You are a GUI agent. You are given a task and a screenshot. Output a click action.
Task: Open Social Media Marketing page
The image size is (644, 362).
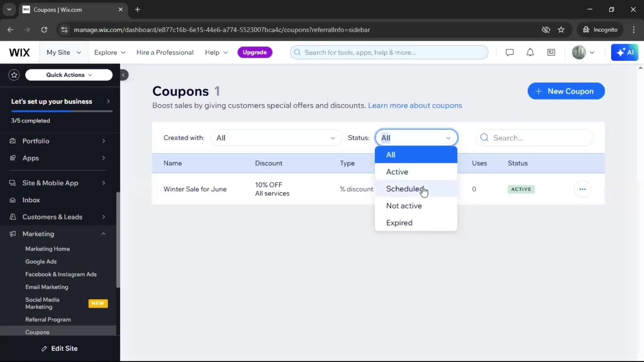tap(42, 303)
